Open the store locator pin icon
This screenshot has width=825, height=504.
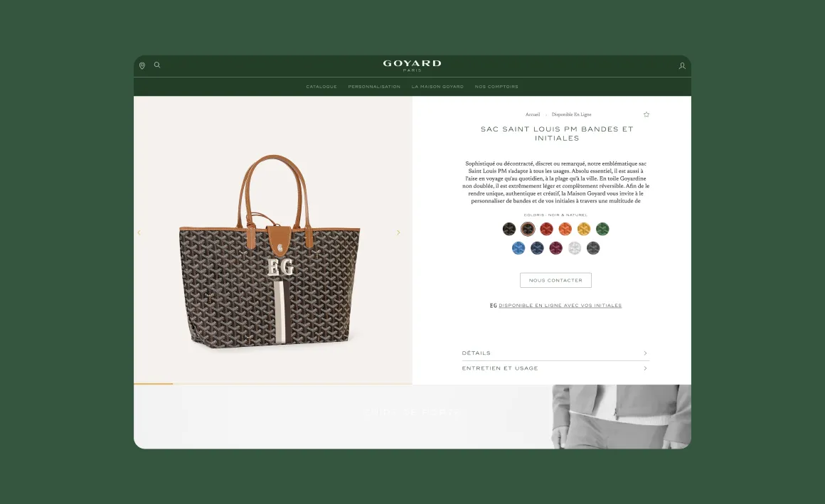tap(142, 66)
